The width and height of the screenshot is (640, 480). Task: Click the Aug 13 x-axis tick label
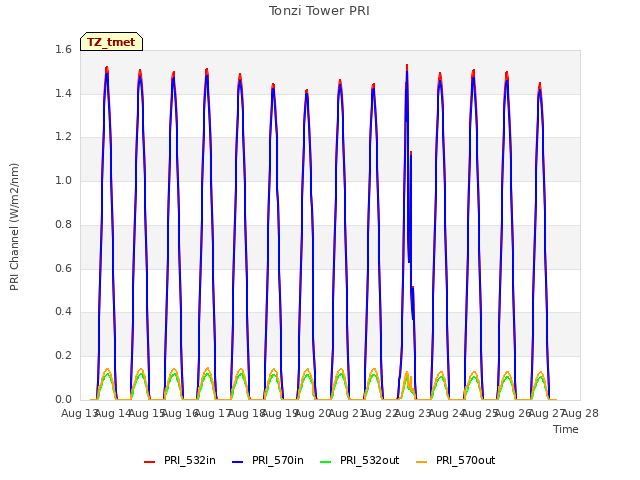79,413
